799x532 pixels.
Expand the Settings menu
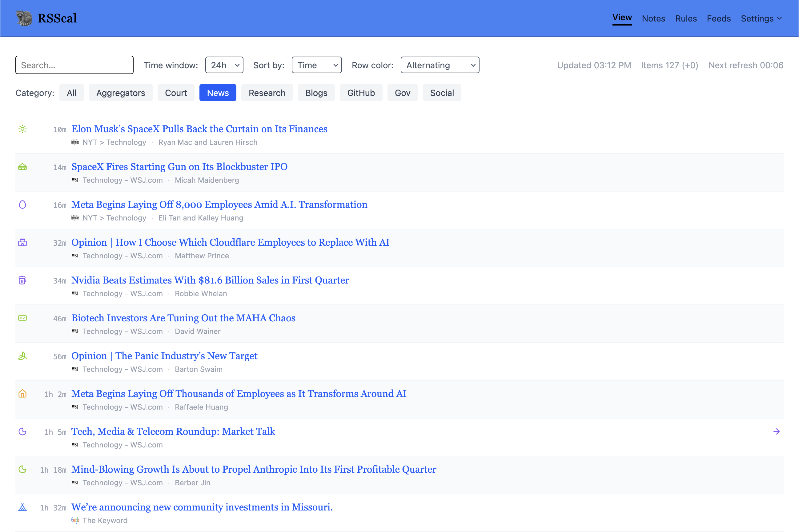(762, 18)
